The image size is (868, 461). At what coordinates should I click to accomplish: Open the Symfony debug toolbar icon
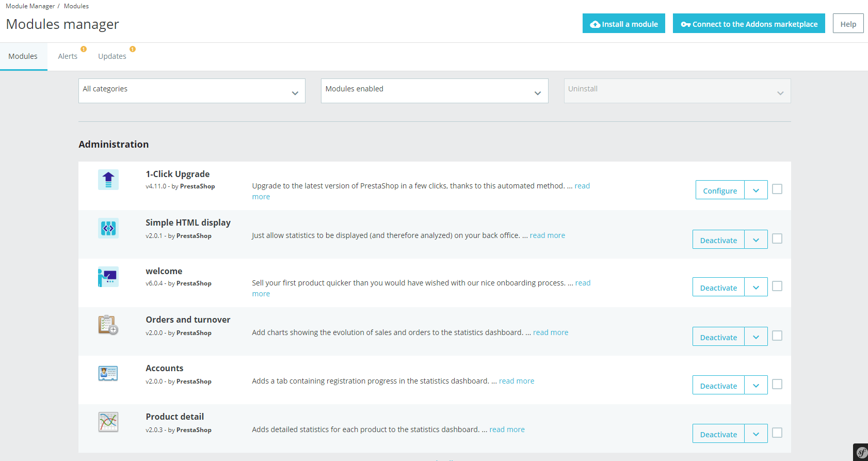(861, 453)
